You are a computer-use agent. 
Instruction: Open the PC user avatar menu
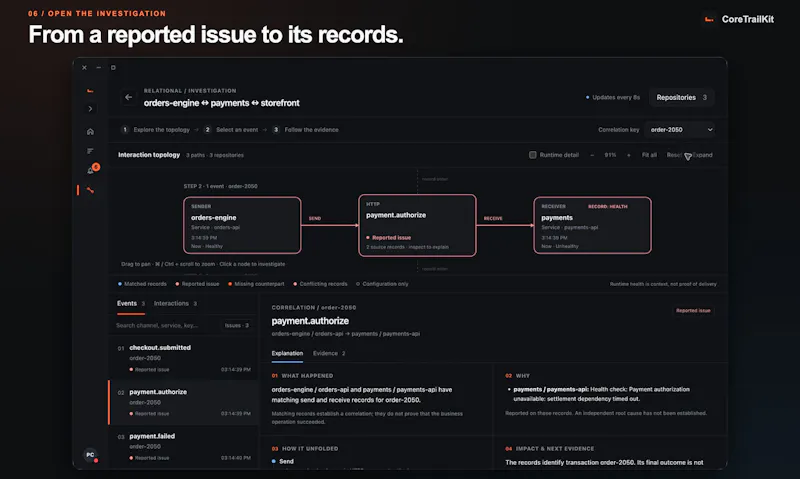pos(90,455)
